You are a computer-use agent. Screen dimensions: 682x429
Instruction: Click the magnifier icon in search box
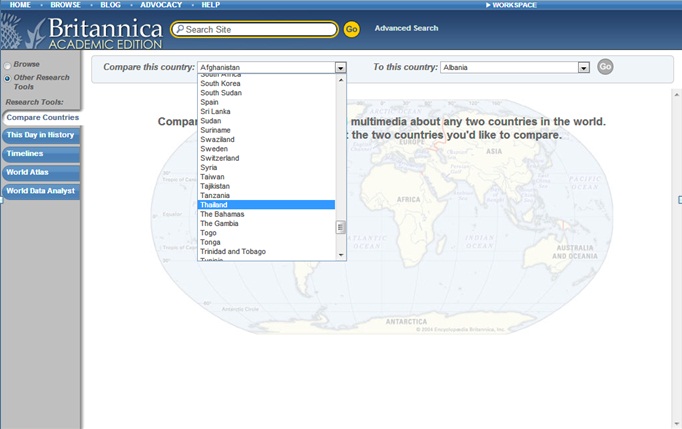(180, 29)
